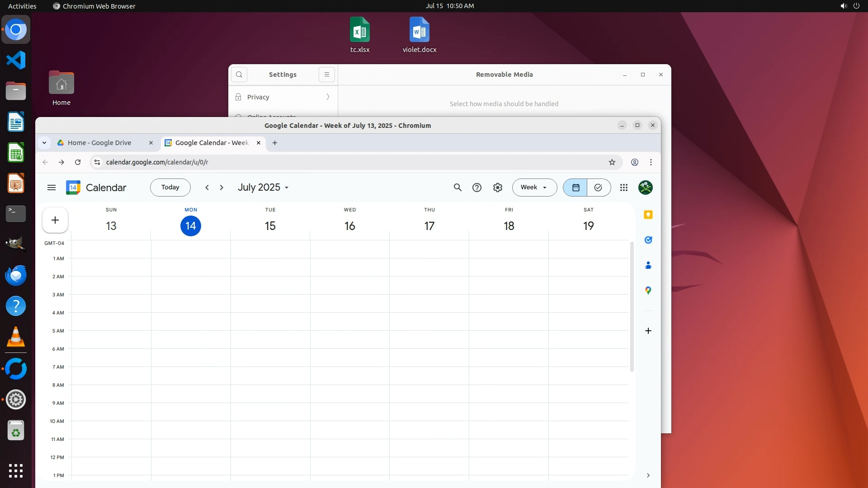Image resolution: width=868 pixels, height=488 pixels.
Task: Click the Get add-ons plus icon
Action: pyautogui.click(x=648, y=331)
